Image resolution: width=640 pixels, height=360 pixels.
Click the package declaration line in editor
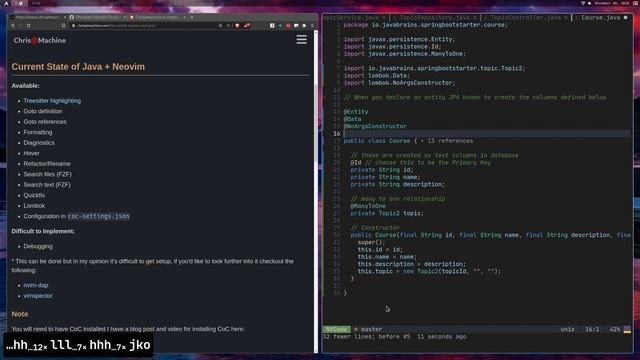[x=426, y=25]
